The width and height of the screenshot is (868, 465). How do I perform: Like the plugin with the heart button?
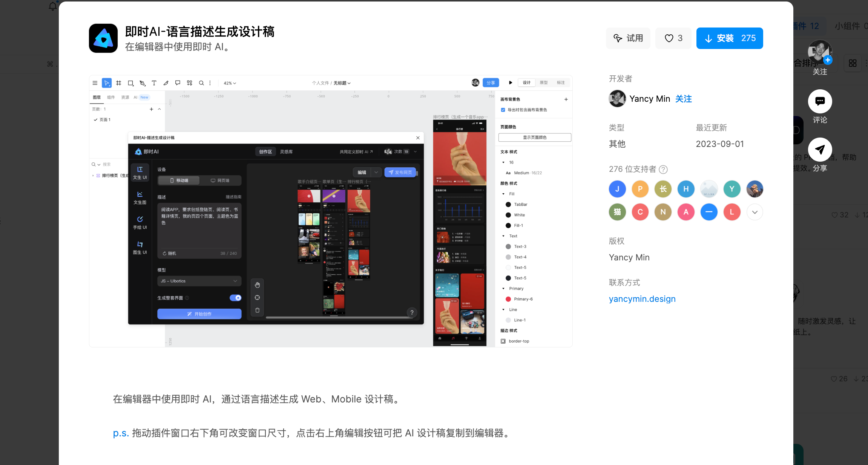click(x=673, y=38)
